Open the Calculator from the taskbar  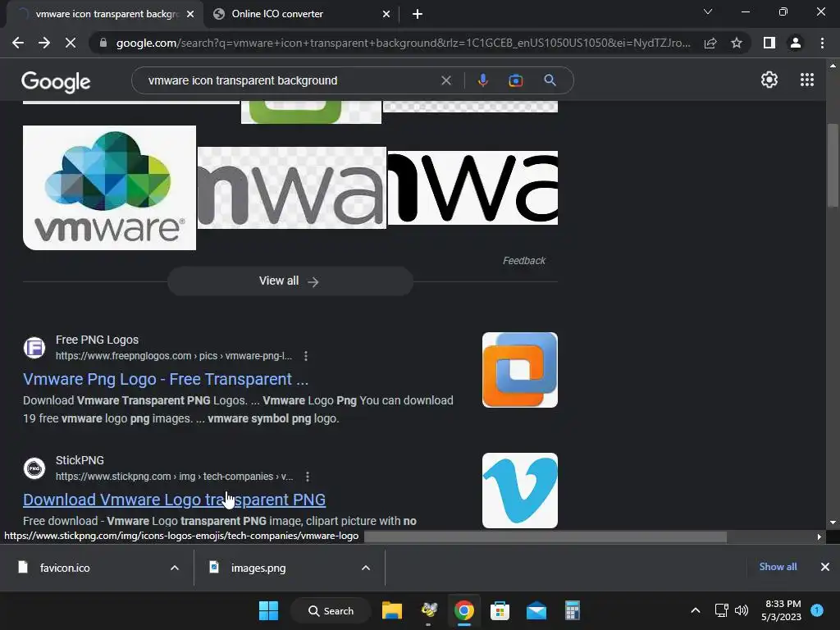572,610
